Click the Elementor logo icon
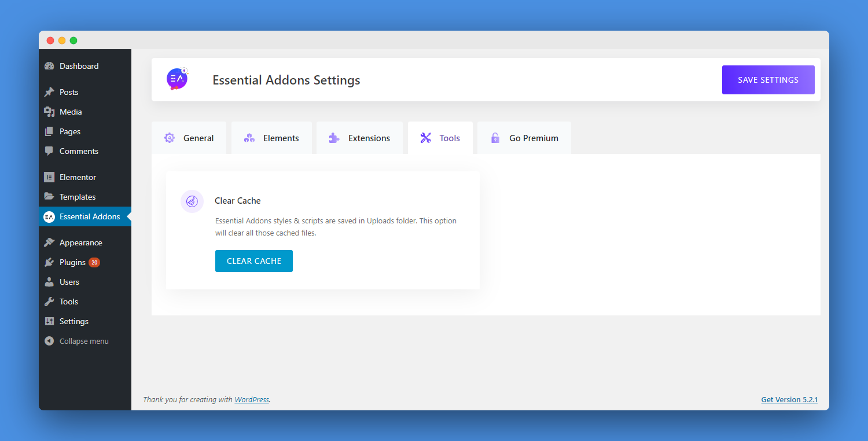 [x=49, y=177]
